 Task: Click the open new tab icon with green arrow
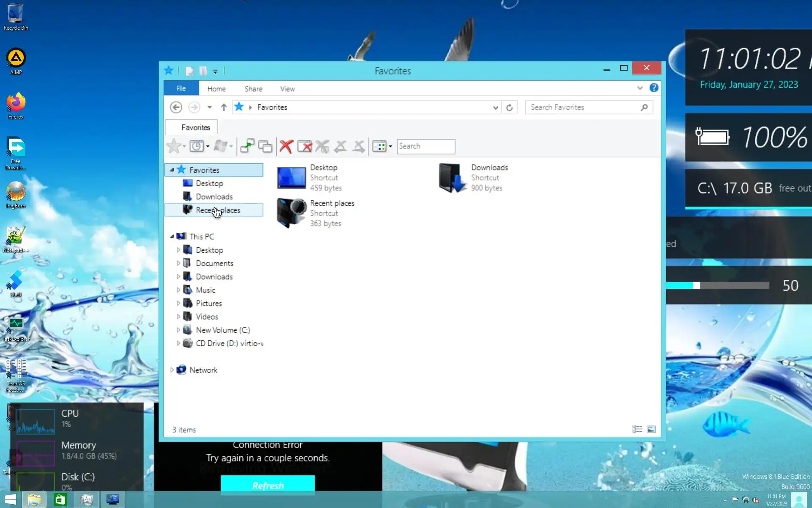(x=247, y=146)
